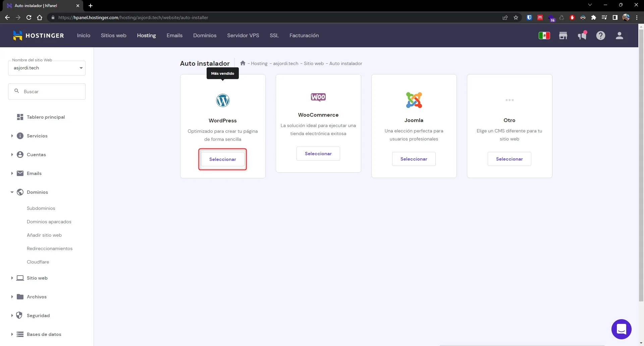
Task: Click the browser home button
Action: pos(40,17)
